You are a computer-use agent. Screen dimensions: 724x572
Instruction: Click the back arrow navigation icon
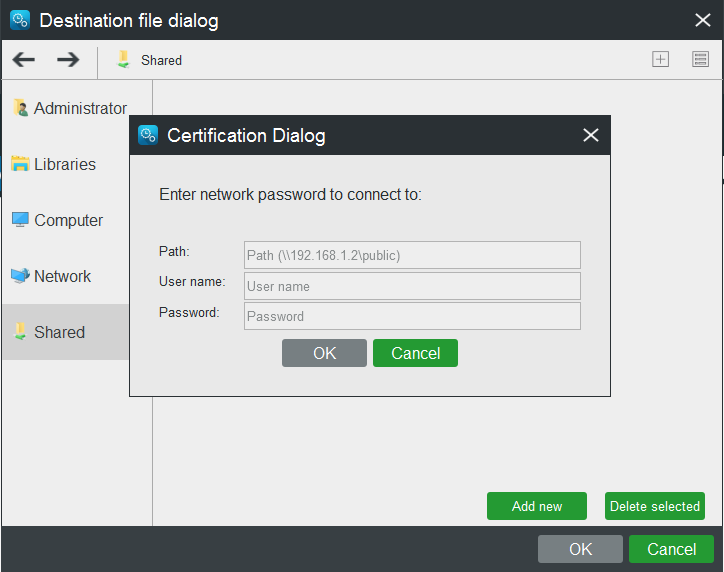pos(24,60)
